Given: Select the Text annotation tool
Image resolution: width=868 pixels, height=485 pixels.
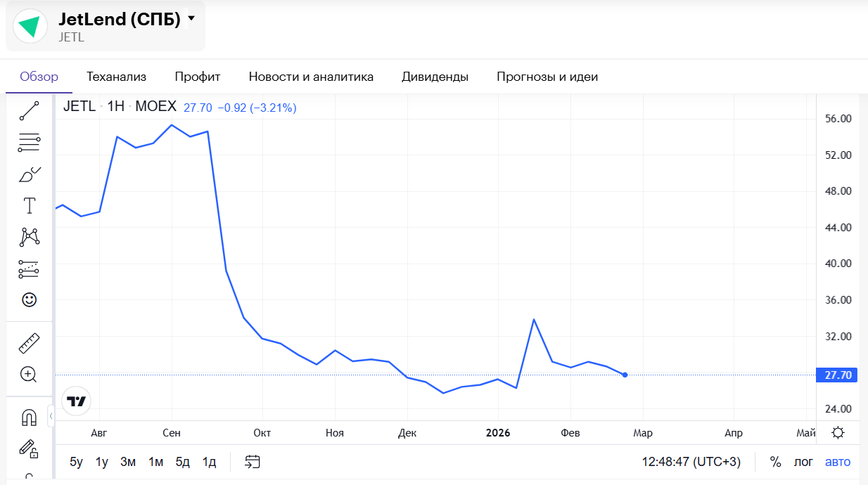Looking at the screenshot, I should click(29, 206).
